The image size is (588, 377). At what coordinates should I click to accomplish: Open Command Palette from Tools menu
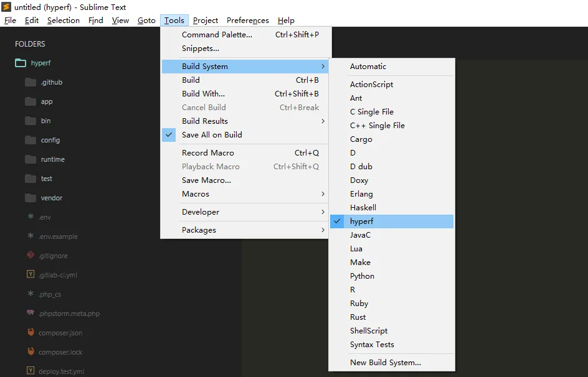[x=245, y=34]
